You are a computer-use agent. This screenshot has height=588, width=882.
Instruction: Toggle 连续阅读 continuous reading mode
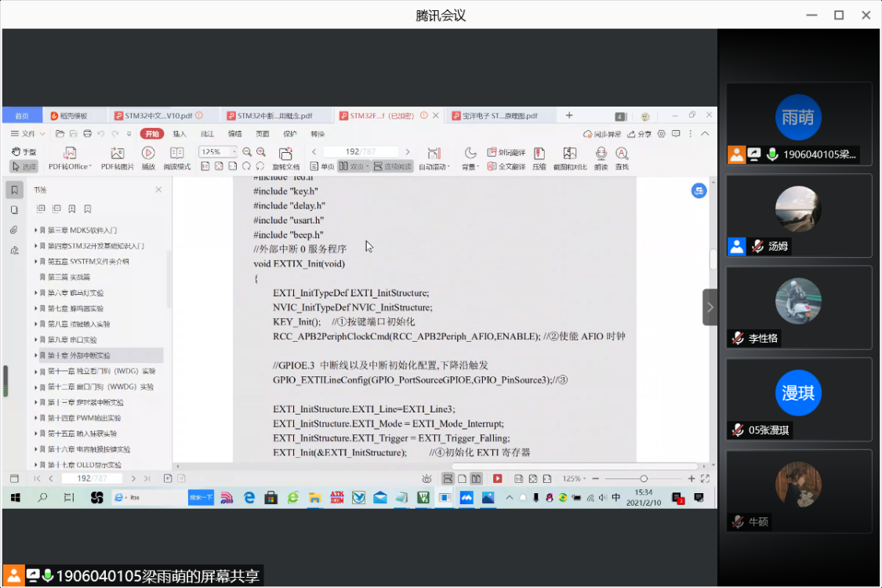point(392,166)
